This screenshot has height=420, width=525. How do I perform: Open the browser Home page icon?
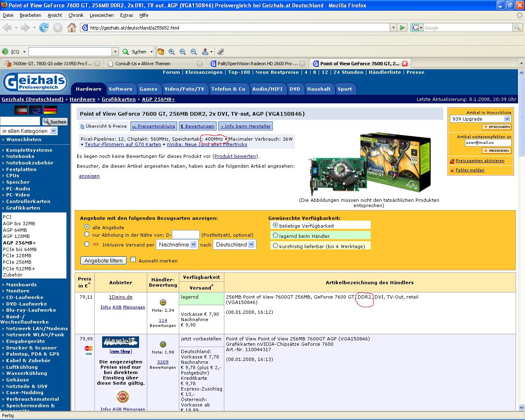(x=72, y=27)
